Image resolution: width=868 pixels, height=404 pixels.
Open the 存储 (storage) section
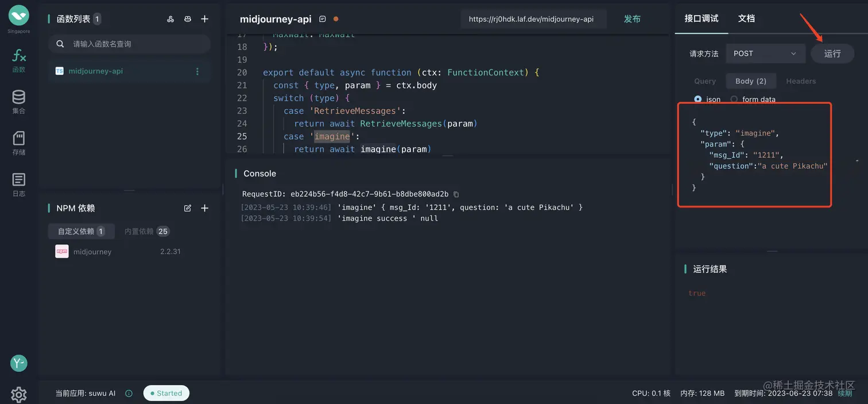click(x=19, y=144)
